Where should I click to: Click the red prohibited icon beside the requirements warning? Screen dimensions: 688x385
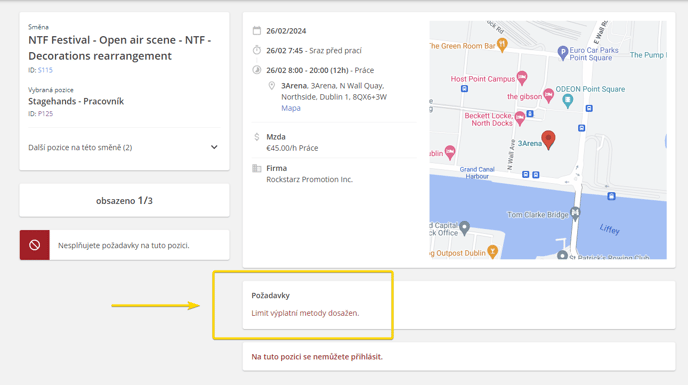pos(35,245)
